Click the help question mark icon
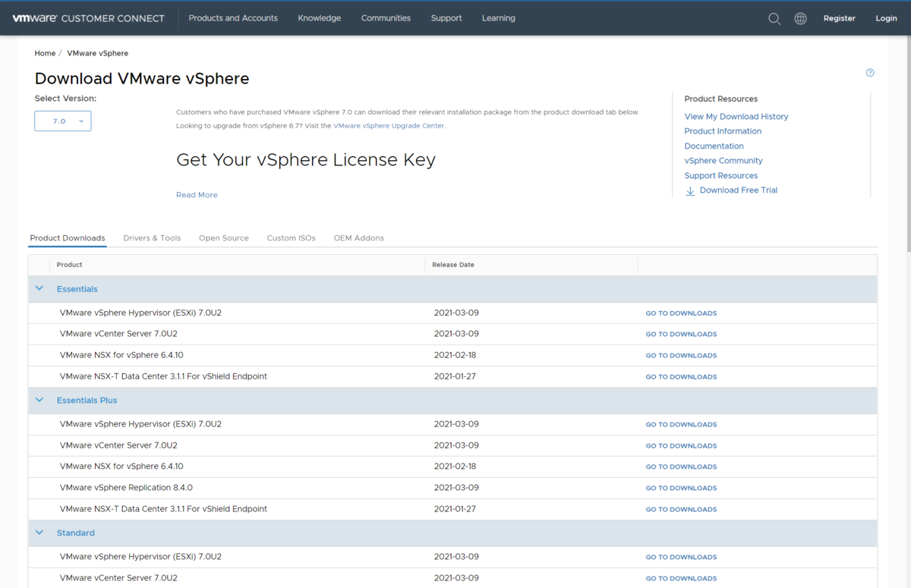 870,73
